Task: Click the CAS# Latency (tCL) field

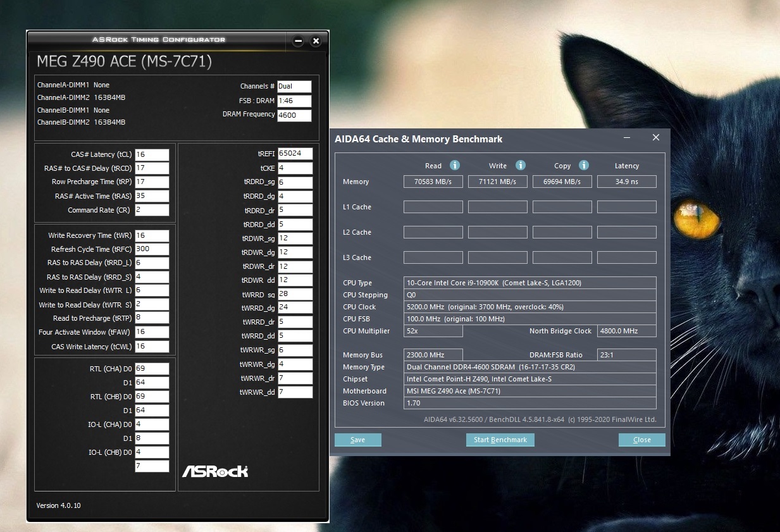Action: 152,154
